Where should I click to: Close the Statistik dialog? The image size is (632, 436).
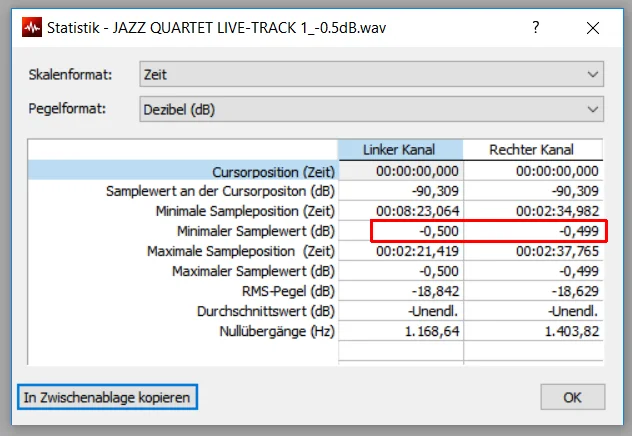point(593,28)
